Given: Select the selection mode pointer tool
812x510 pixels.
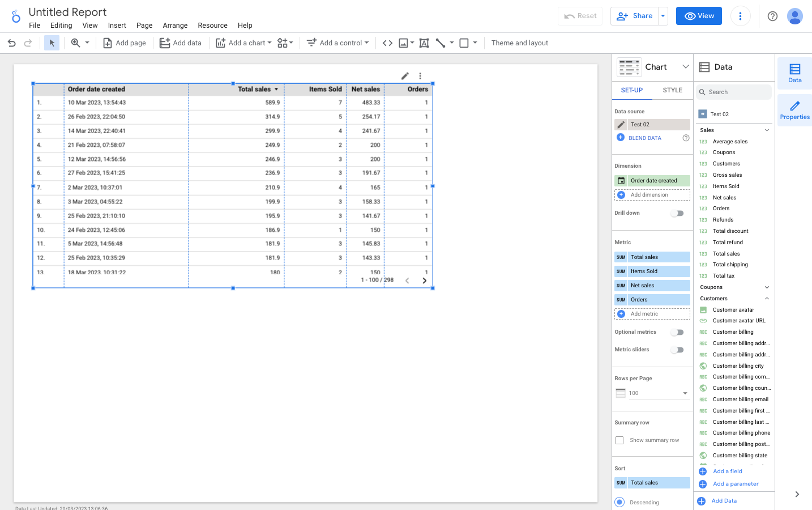Looking at the screenshot, I should (x=52, y=43).
